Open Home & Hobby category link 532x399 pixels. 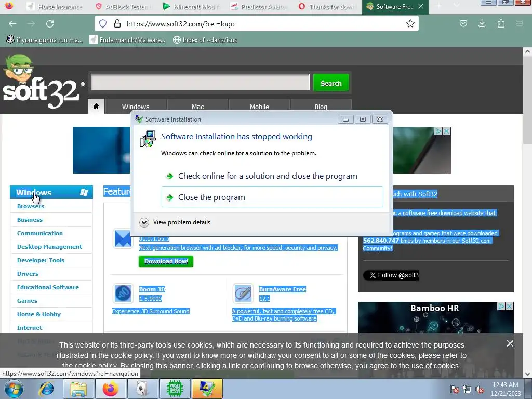[x=38, y=314]
